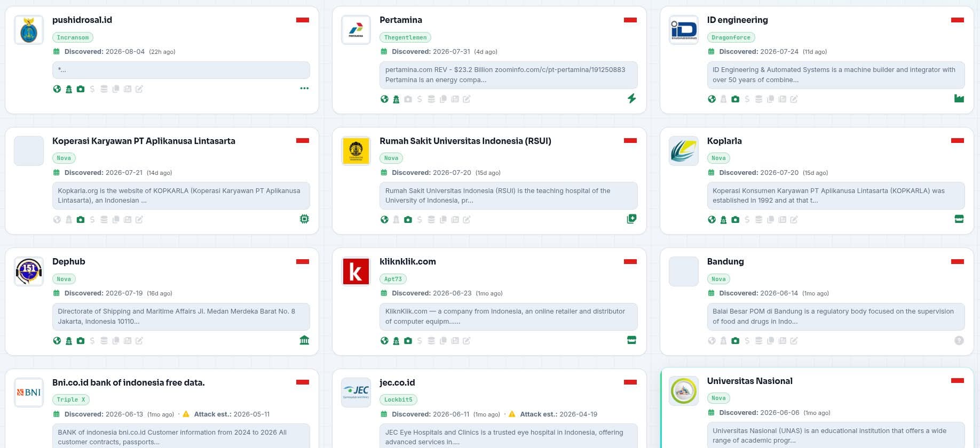Open camera icon on the Bandung card
The image size is (980, 448).
[735, 341]
